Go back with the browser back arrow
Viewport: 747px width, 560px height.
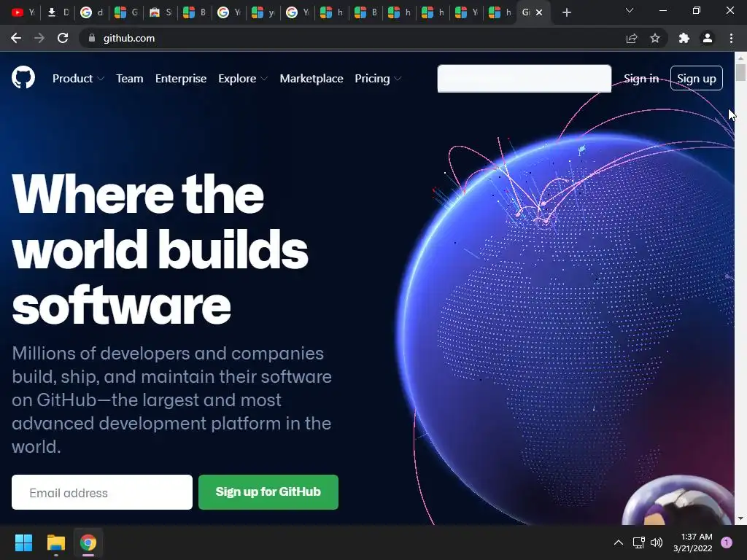pos(16,38)
